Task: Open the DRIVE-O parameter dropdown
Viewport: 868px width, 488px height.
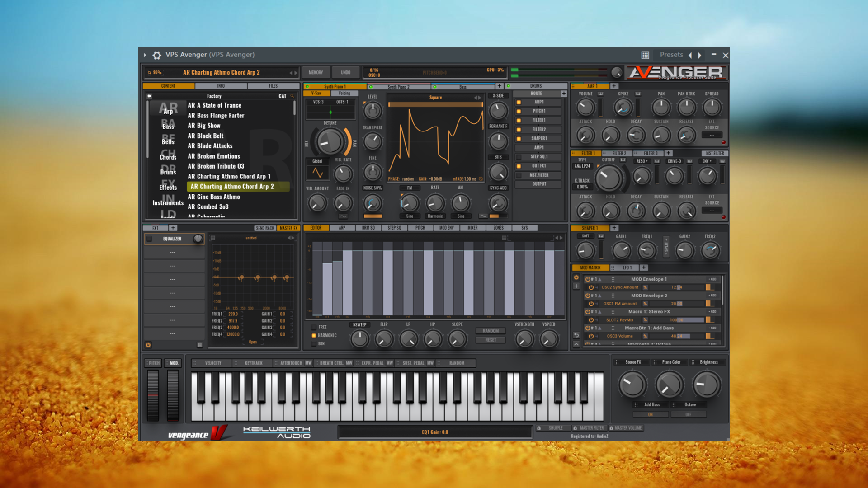Action: point(675,161)
